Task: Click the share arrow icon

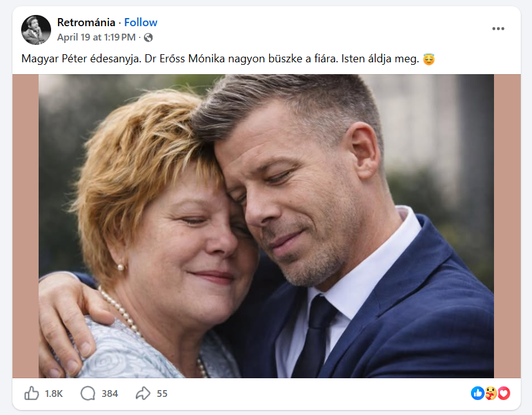Action: pyautogui.click(x=143, y=393)
